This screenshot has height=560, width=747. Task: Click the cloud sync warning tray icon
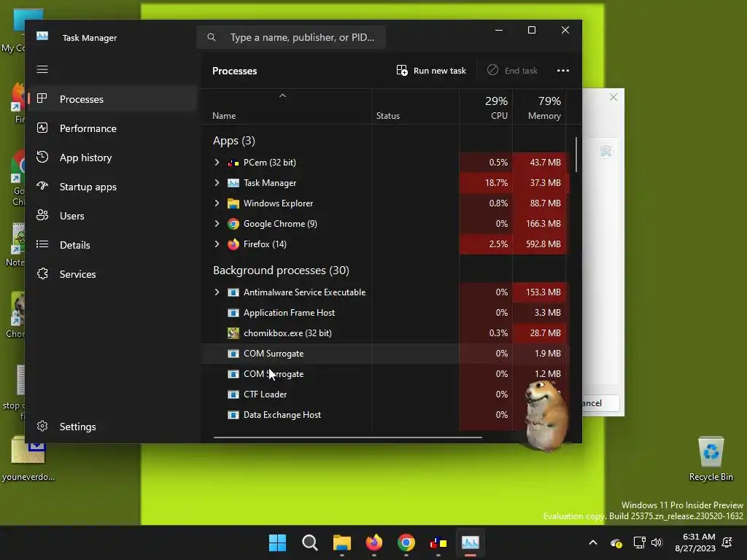[x=616, y=542]
